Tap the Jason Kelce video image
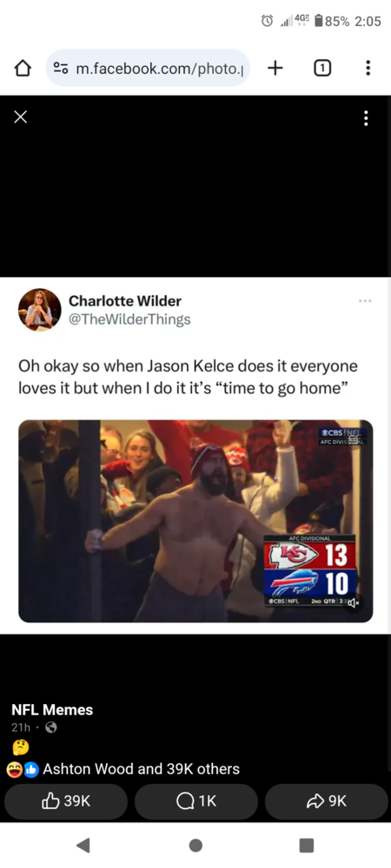Image resolution: width=391 pixels, height=868 pixels. 195,521
